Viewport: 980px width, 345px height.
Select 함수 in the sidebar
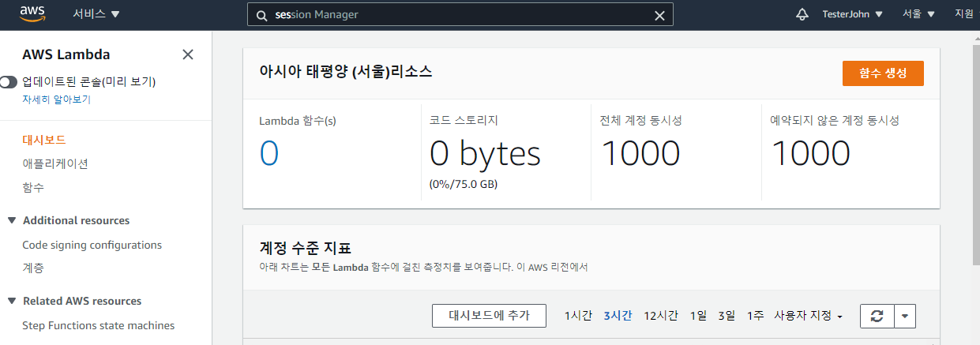[33, 188]
